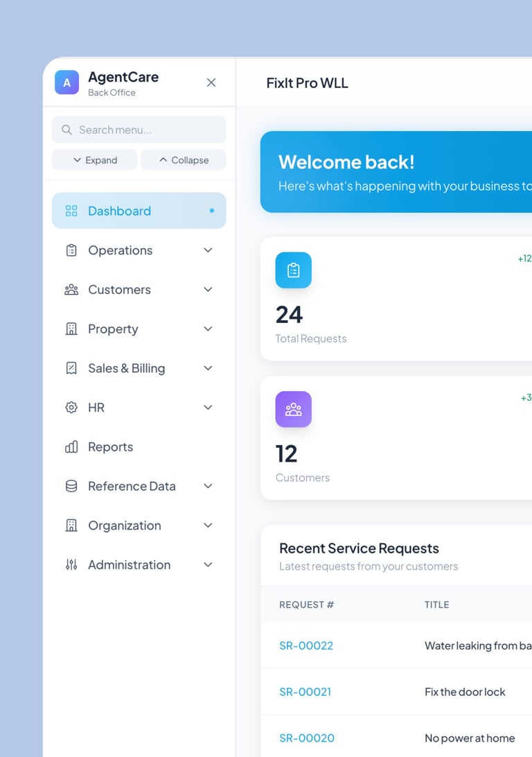Click the TITLE column header
The width and height of the screenshot is (532, 757).
coord(436,604)
